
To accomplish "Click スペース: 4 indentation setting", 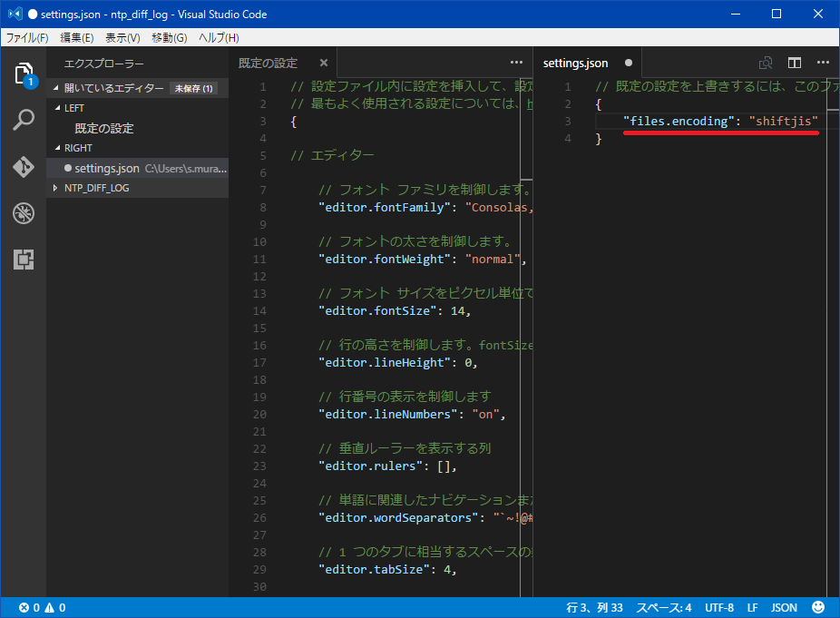I will click(664, 608).
